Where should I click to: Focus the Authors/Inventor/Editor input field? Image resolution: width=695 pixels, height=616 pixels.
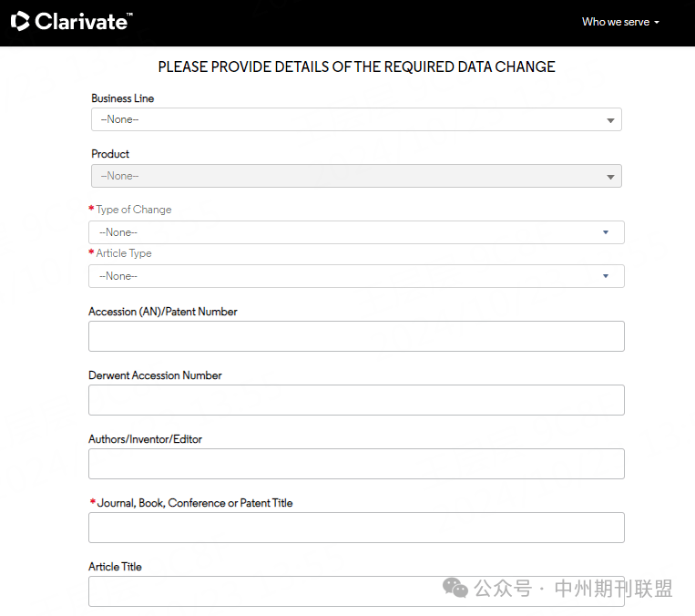[x=356, y=464]
